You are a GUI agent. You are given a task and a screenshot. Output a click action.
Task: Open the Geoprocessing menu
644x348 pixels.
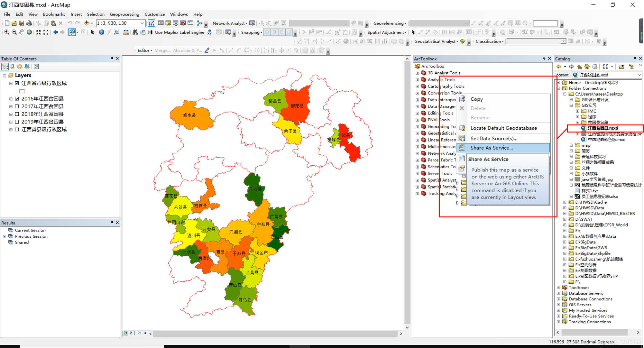coord(124,14)
